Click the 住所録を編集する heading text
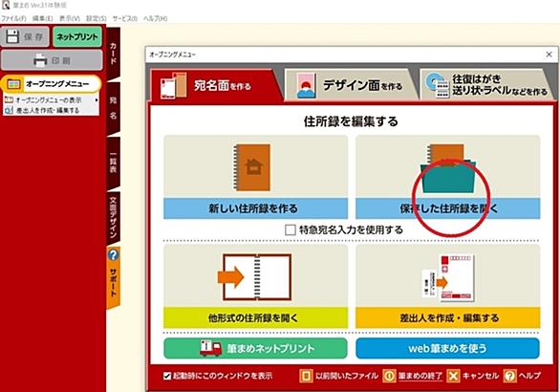The image size is (560, 392). pos(351,121)
